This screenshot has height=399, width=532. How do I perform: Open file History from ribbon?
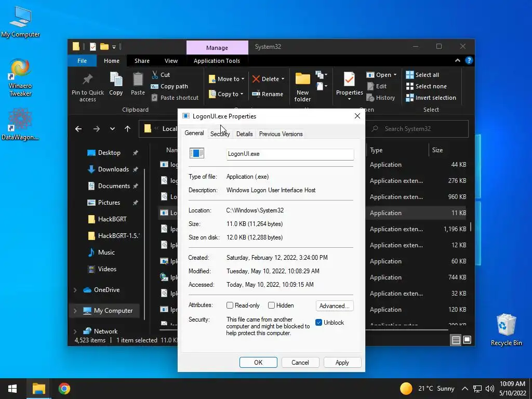(381, 98)
